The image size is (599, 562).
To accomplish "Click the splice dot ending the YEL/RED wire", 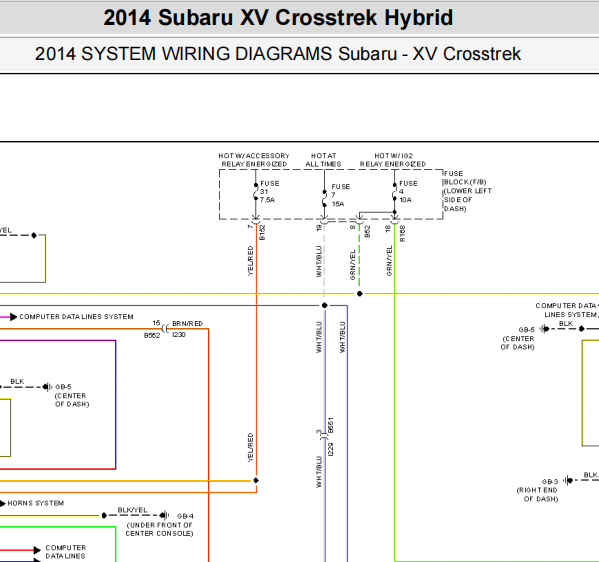I will tap(256, 480).
